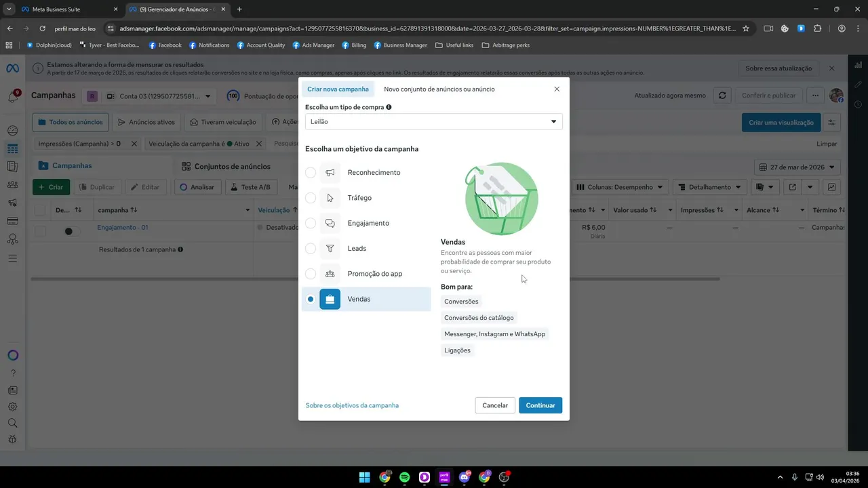Select campaigns table icon in left sidebar
The height and width of the screenshot is (488, 868).
coord(12,148)
